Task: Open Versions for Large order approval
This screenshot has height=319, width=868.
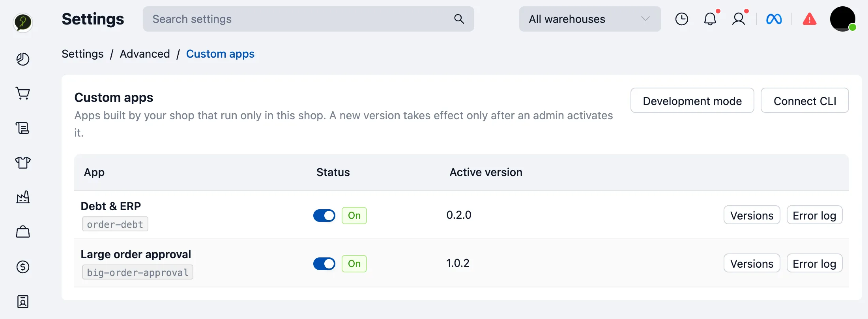Action: pyautogui.click(x=752, y=263)
